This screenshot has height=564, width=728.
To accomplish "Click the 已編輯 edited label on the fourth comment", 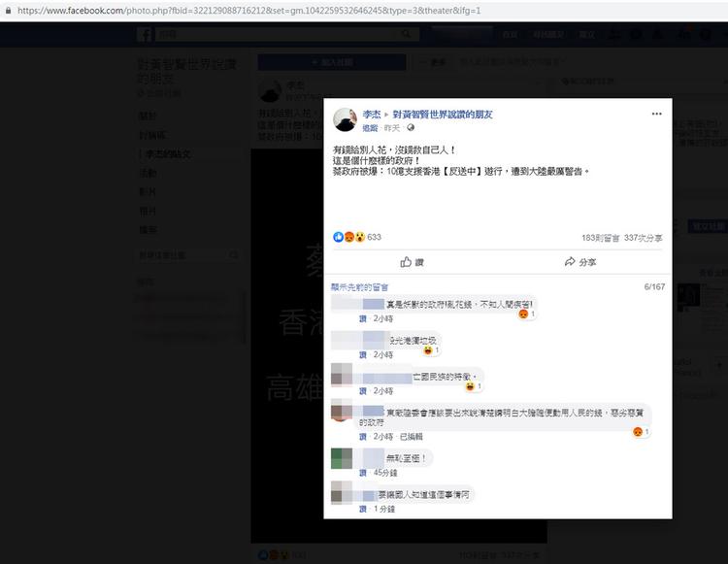I will 412,436.
